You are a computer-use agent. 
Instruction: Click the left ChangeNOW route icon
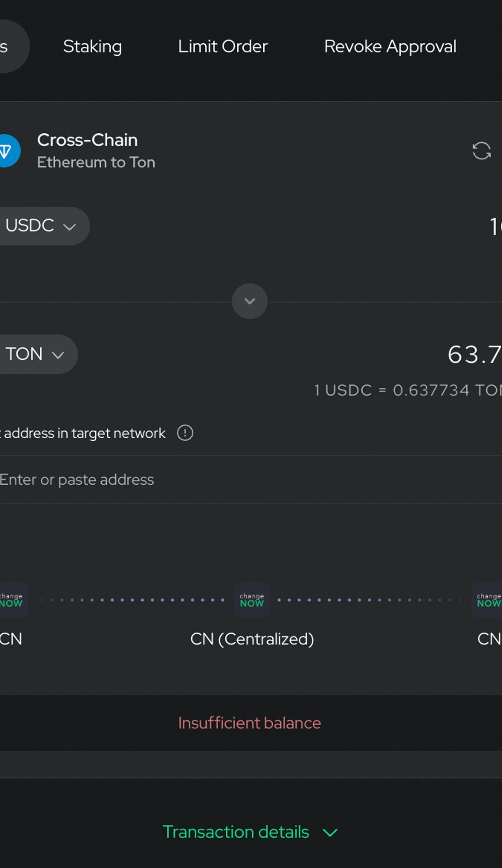12,600
